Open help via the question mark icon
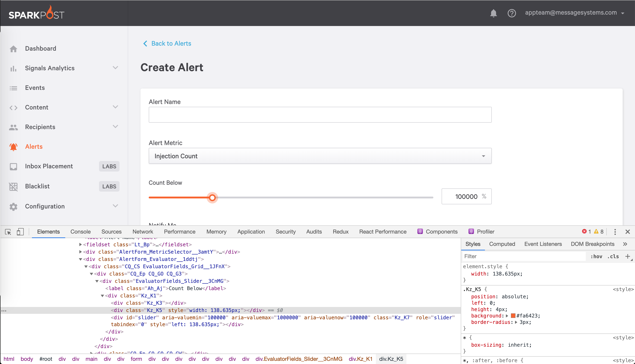Screen dimensions: 635x364 tap(512, 13)
